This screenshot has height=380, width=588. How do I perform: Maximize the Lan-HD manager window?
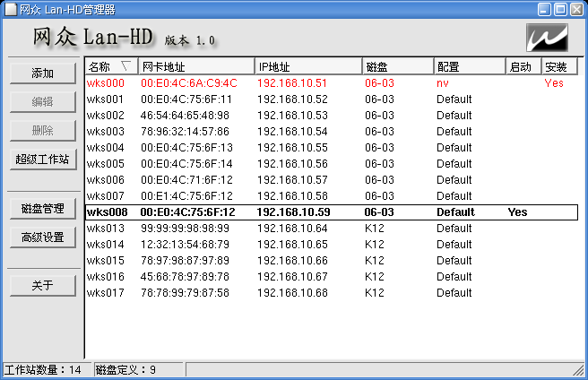pos(560,9)
